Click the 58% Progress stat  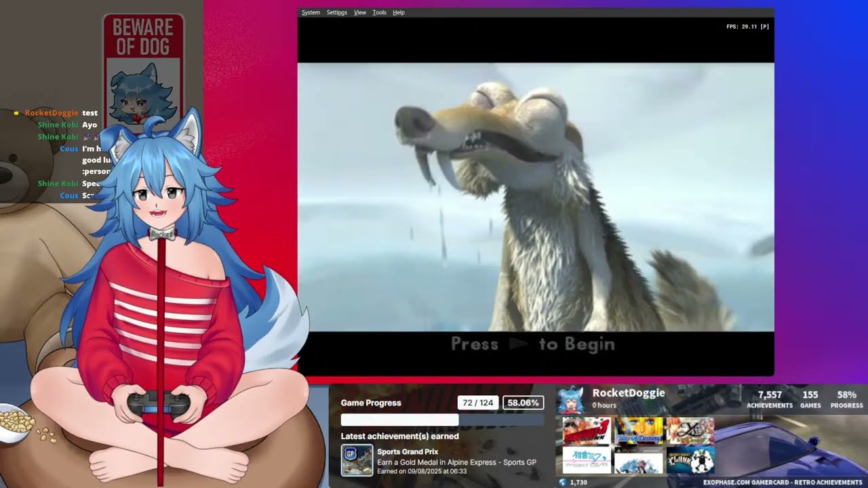pyautogui.click(x=846, y=399)
